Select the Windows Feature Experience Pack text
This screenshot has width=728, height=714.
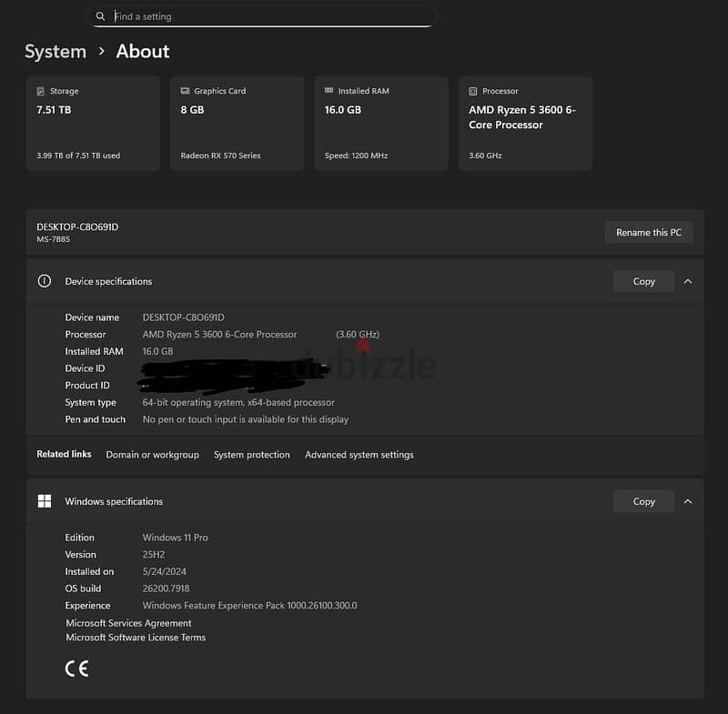(x=249, y=606)
